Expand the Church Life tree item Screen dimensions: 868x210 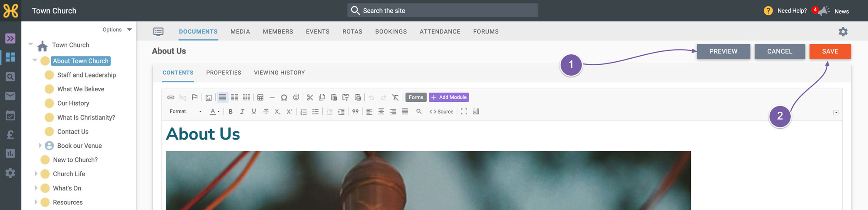[x=36, y=174]
